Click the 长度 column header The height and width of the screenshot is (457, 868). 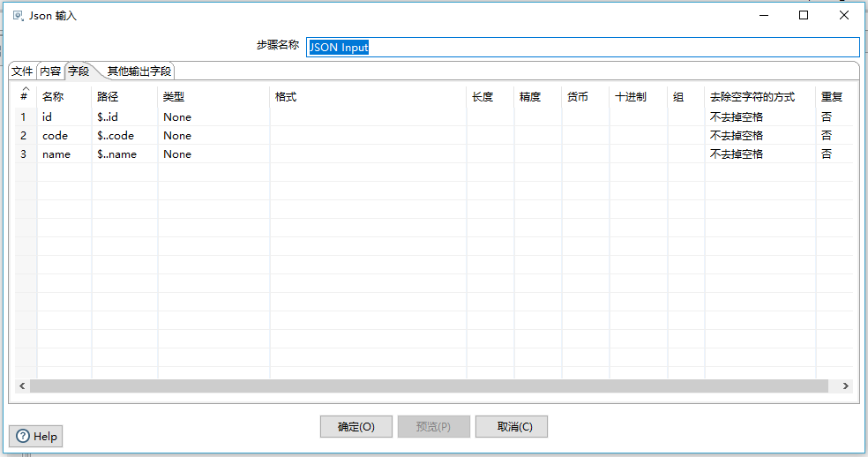(x=490, y=96)
